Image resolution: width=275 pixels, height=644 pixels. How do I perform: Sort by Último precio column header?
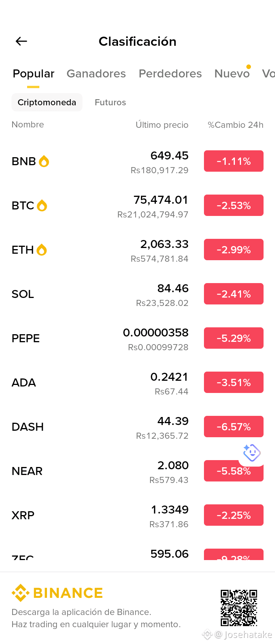pos(162,125)
